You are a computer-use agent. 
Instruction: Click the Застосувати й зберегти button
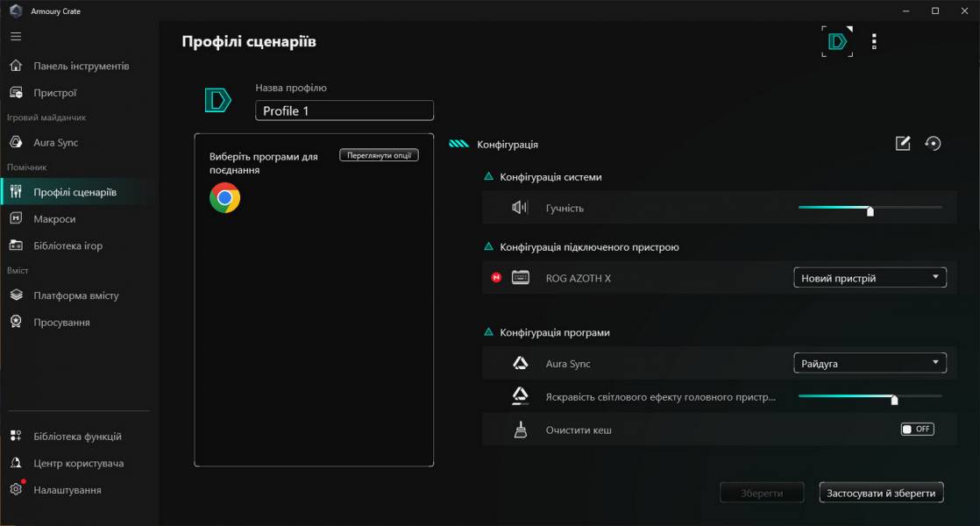[x=881, y=493]
